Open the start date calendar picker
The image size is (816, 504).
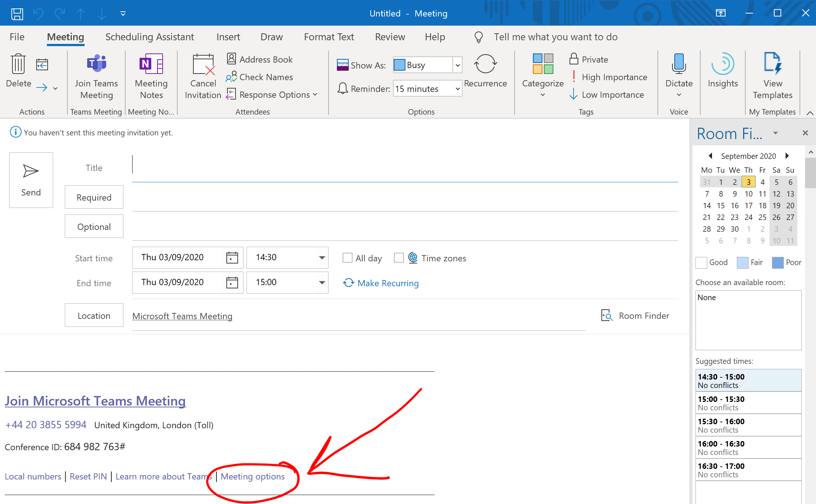point(232,258)
